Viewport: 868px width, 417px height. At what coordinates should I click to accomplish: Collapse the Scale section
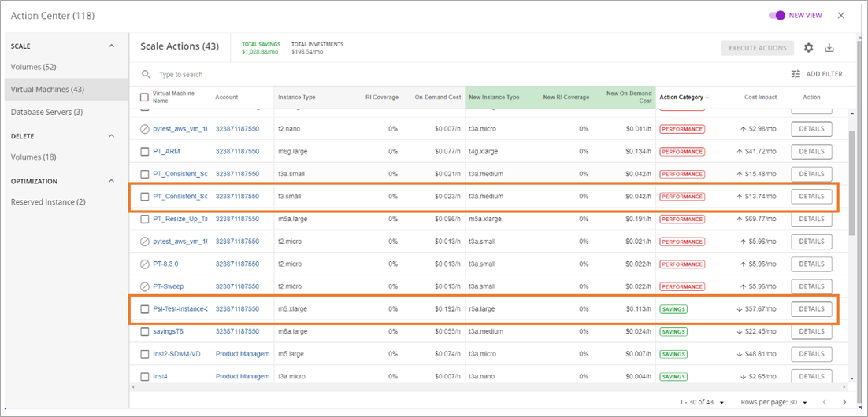111,46
